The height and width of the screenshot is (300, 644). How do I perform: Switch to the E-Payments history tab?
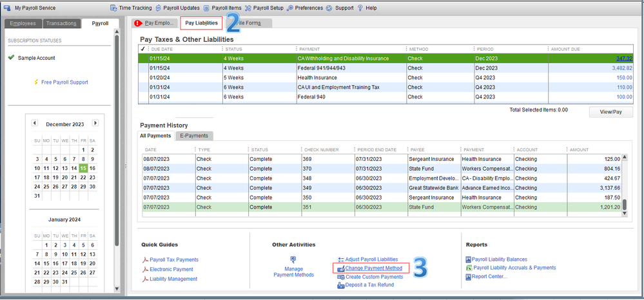[194, 136]
